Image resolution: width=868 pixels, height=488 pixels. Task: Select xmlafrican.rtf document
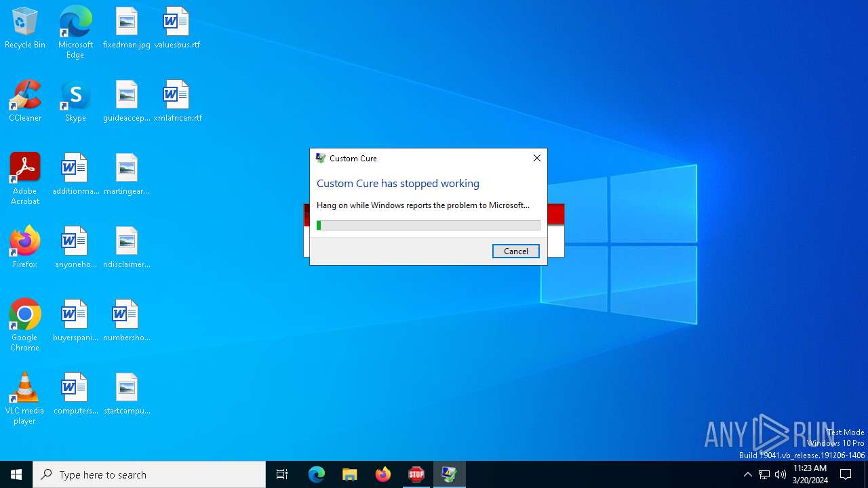[x=177, y=102]
